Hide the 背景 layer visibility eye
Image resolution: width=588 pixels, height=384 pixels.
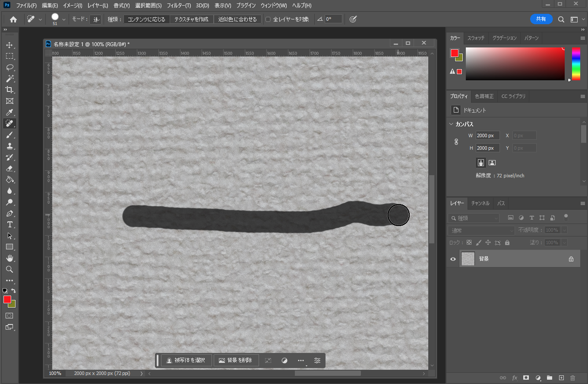click(x=453, y=259)
